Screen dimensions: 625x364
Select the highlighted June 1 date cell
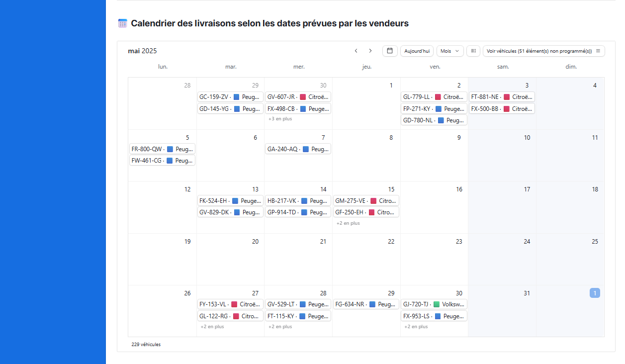[595, 293]
